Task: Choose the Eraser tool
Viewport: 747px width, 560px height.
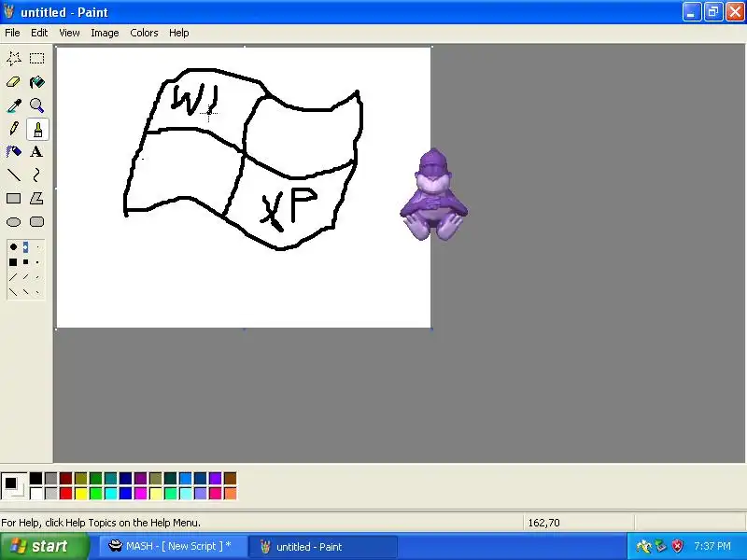Action: point(13,82)
